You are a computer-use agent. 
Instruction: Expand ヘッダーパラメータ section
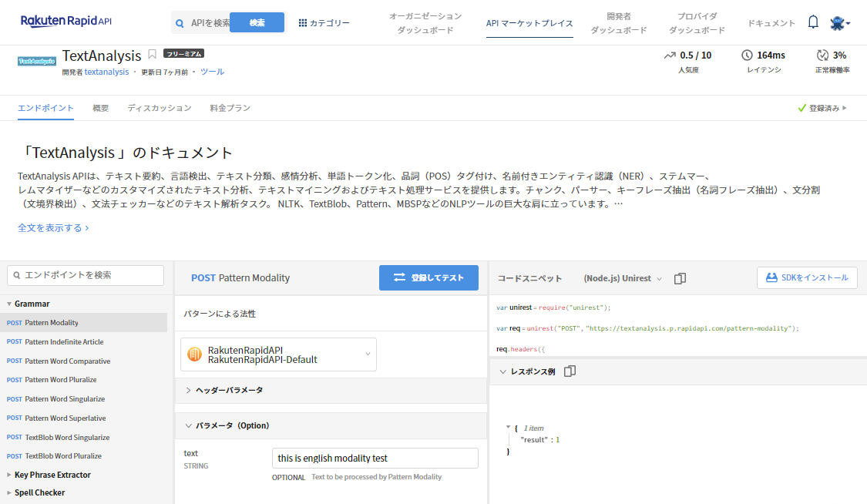(x=331, y=390)
